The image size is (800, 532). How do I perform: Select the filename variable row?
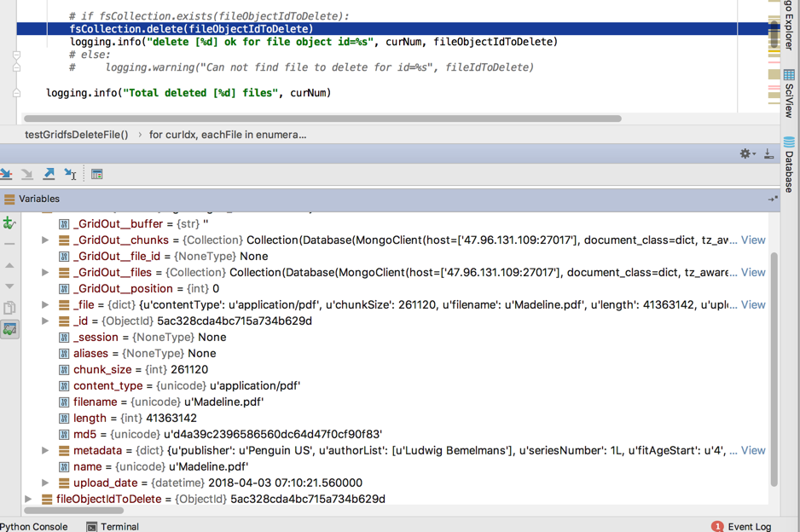pos(396,402)
